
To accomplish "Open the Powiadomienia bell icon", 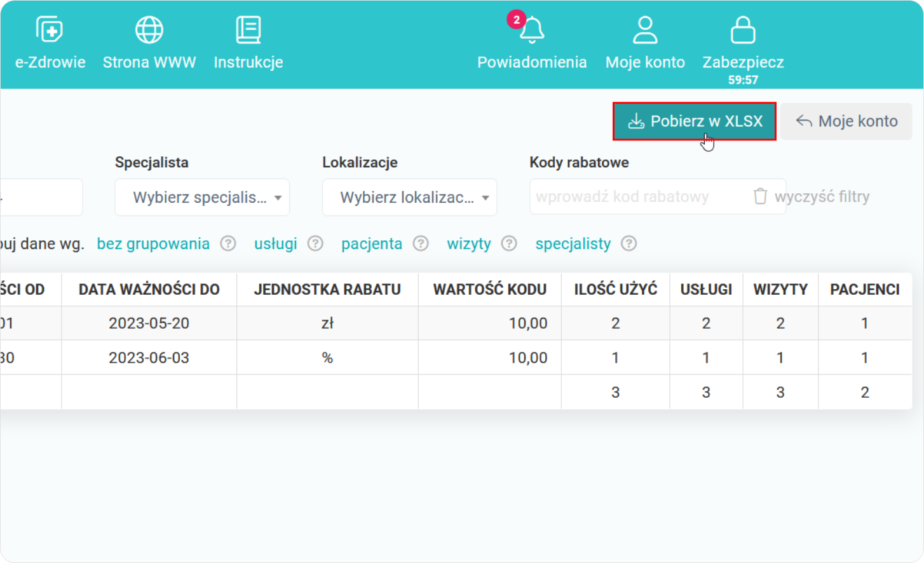I will pos(532,30).
